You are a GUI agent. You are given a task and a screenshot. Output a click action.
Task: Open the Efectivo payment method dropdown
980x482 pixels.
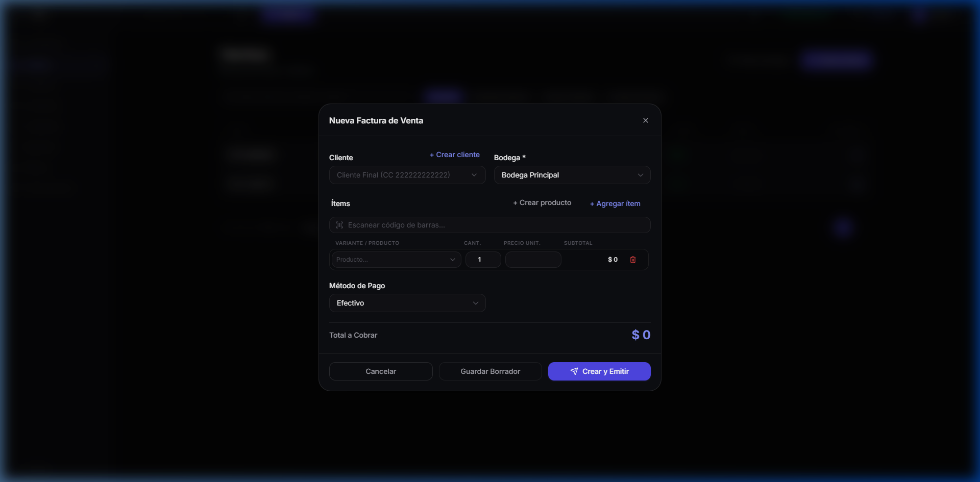pos(407,303)
